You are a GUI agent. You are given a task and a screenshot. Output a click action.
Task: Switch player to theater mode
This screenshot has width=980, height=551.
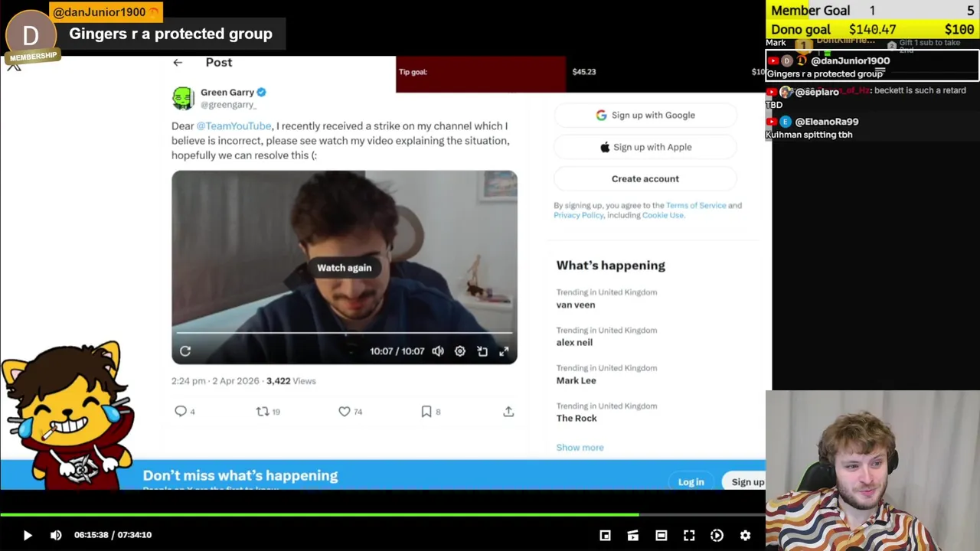661,536
